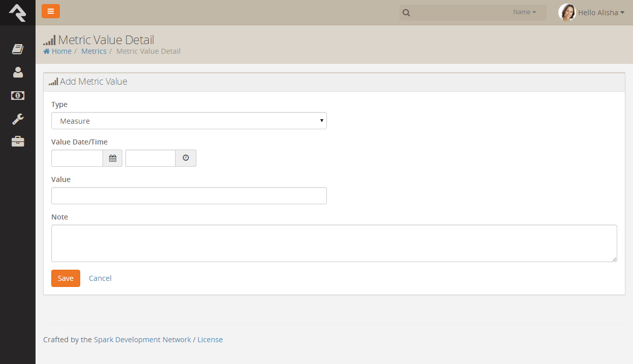Go to Home breadcrumb link
633x364 pixels.
(x=57, y=51)
